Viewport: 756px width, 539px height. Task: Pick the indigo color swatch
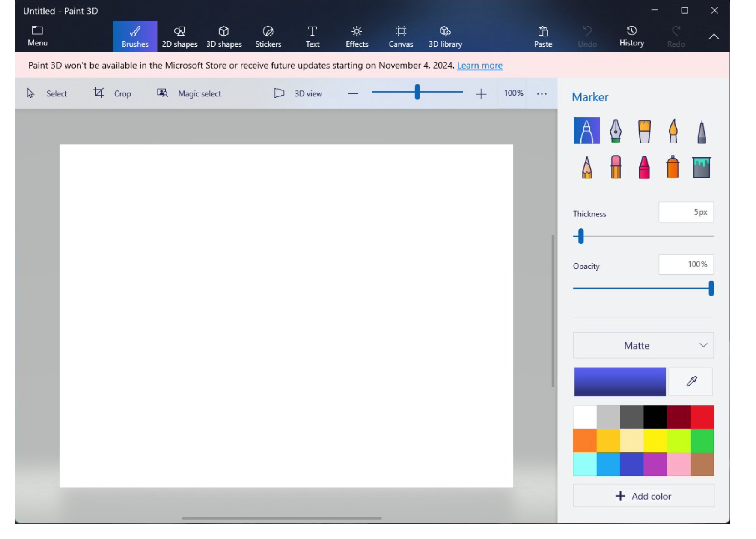[x=632, y=464]
